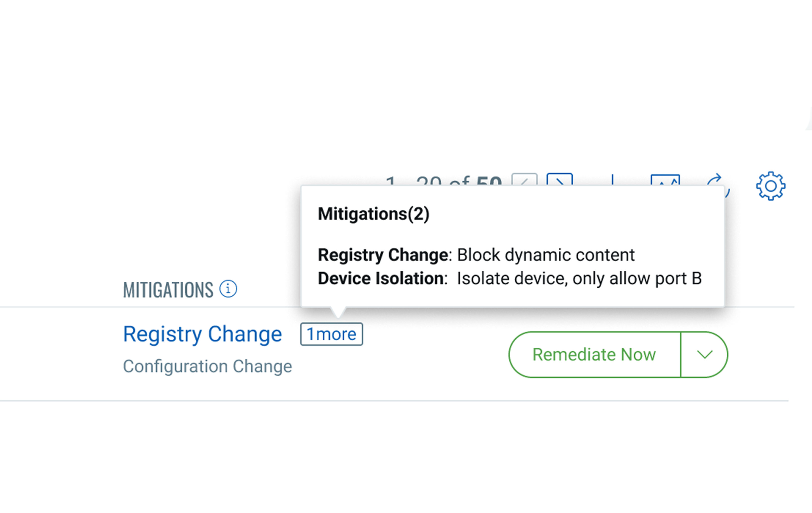Viewport: 812px width, 513px height.
Task: Open the blue Registry Change link
Action: pyautogui.click(x=202, y=334)
